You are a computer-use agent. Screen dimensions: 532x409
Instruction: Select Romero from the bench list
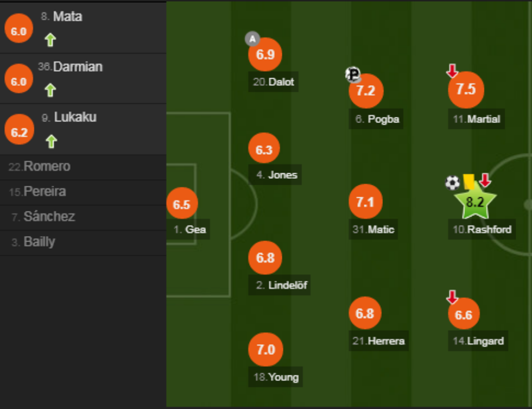(x=47, y=167)
